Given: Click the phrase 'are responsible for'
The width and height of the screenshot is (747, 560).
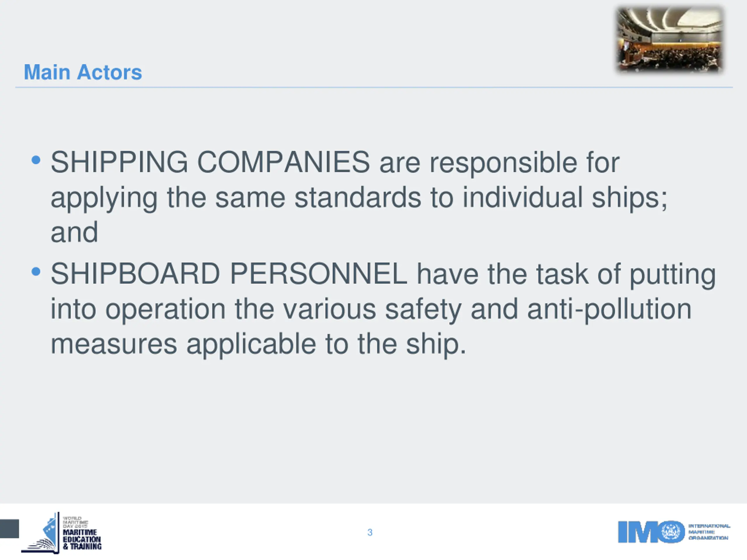Looking at the screenshot, I should point(500,163).
